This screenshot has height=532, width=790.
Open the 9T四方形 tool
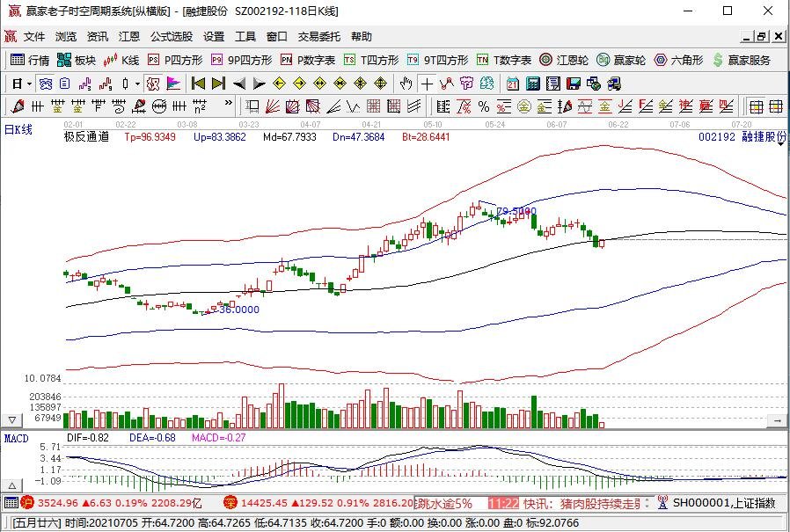pyautogui.click(x=438, y=60)
